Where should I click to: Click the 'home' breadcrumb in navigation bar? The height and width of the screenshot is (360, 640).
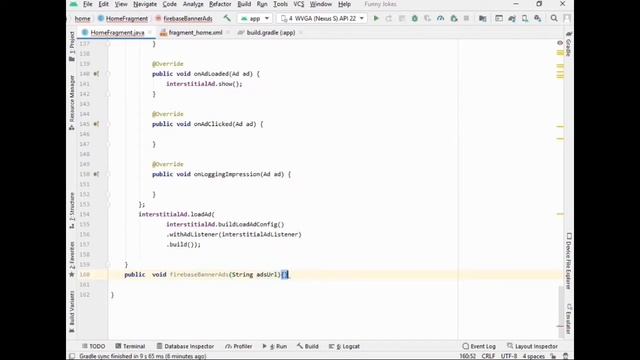(x=82, y=18)
